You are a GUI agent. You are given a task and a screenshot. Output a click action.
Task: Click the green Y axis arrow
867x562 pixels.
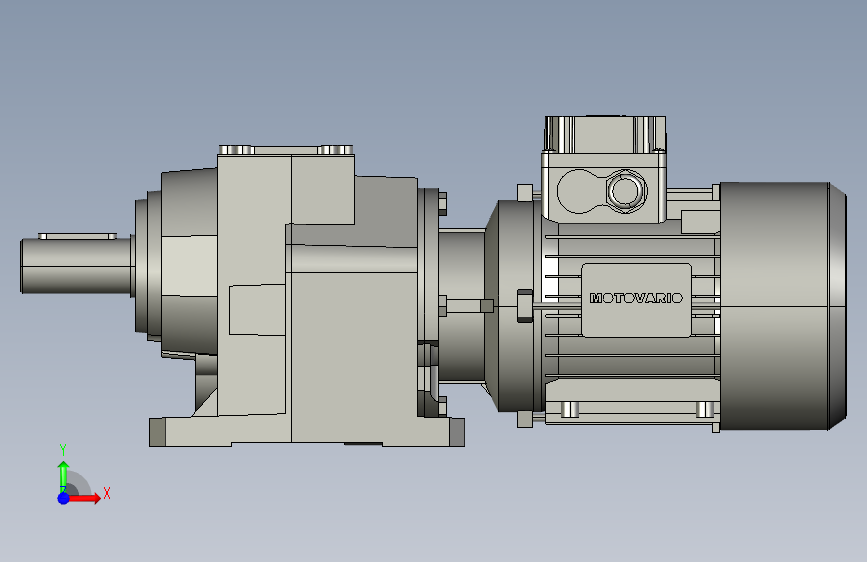point(63,475)
